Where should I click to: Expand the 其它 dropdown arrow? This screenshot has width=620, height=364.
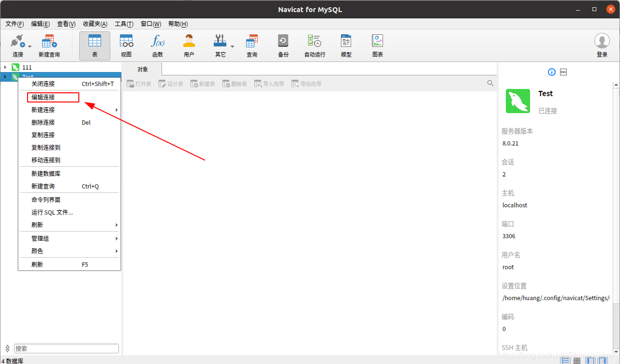[232, 46]
